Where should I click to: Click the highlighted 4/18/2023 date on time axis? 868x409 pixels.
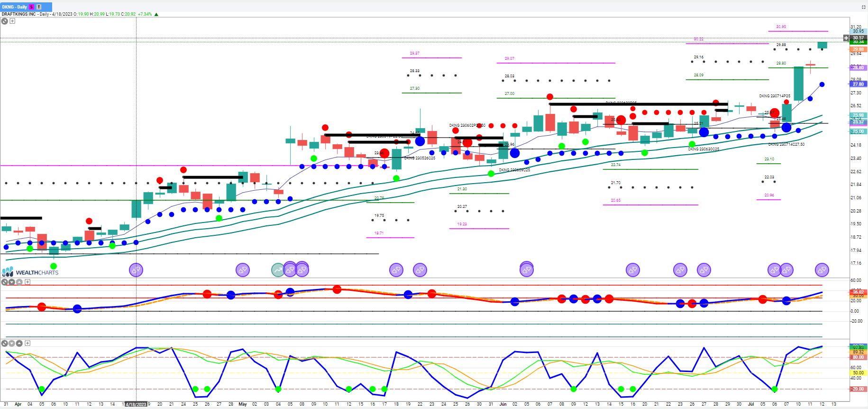[x=136, y=404]
